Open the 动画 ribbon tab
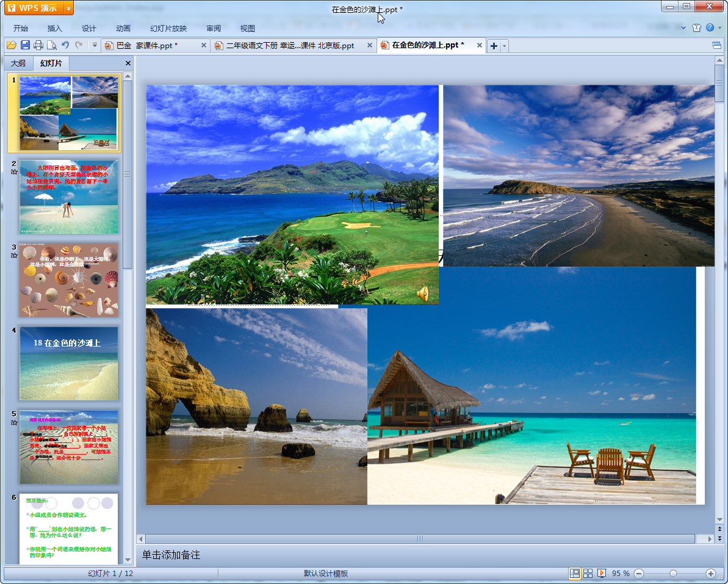 point(123,28)
